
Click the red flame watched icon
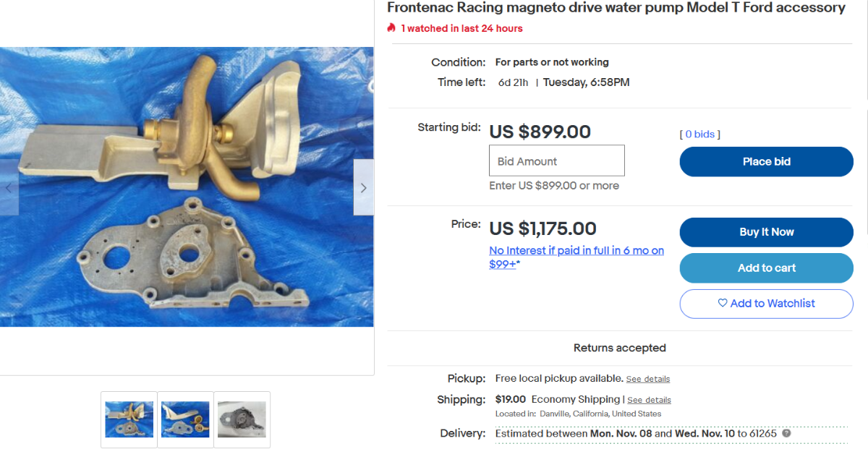[391, 28]
